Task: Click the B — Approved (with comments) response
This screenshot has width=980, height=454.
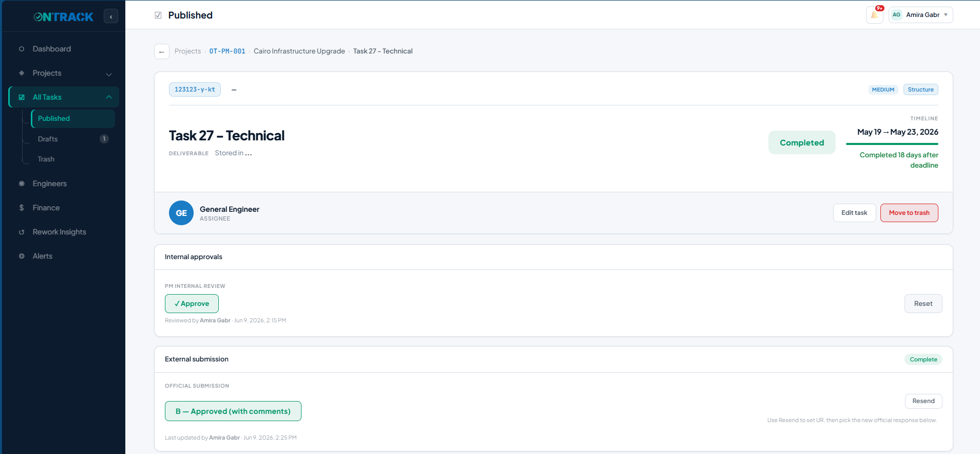Action: coord(233,411)
